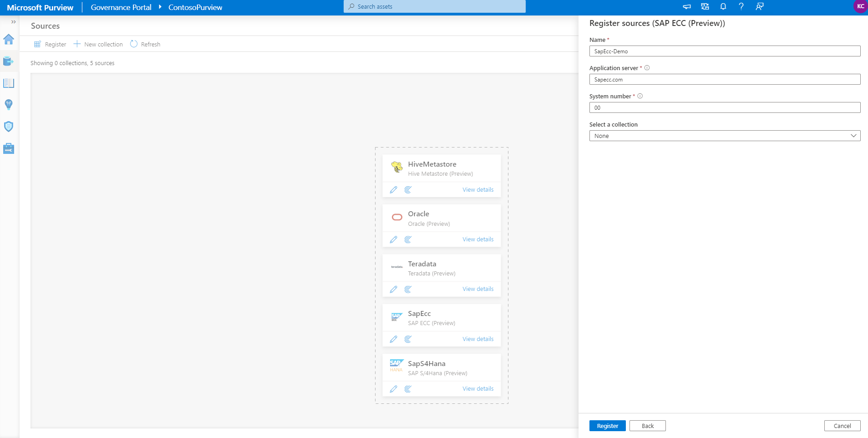Click the announcements megaphone icon
This screenshot has width=868, height=438.
(x=687, y=6)
